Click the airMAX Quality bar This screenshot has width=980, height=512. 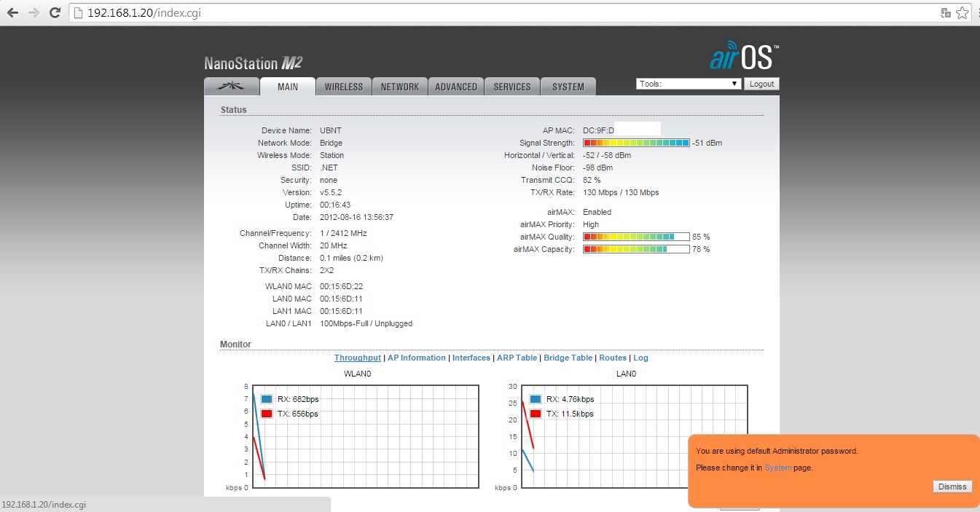tap(636, 237)
